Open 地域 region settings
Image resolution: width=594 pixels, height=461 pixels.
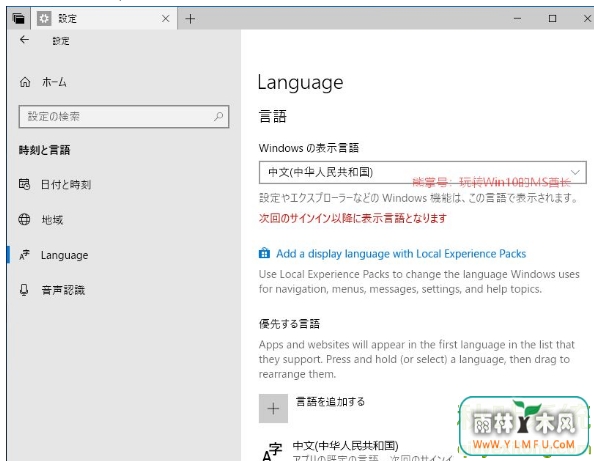[x=52, y=220]
